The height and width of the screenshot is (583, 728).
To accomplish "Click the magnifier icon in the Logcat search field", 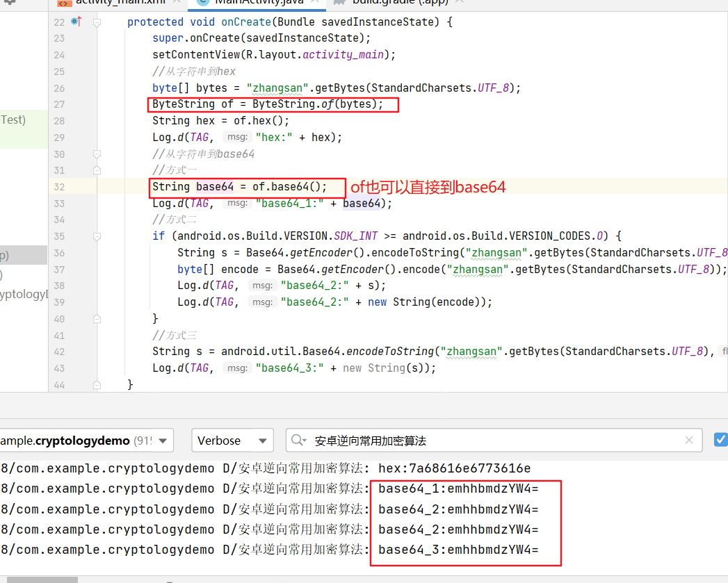I will (x=298, y=440).
